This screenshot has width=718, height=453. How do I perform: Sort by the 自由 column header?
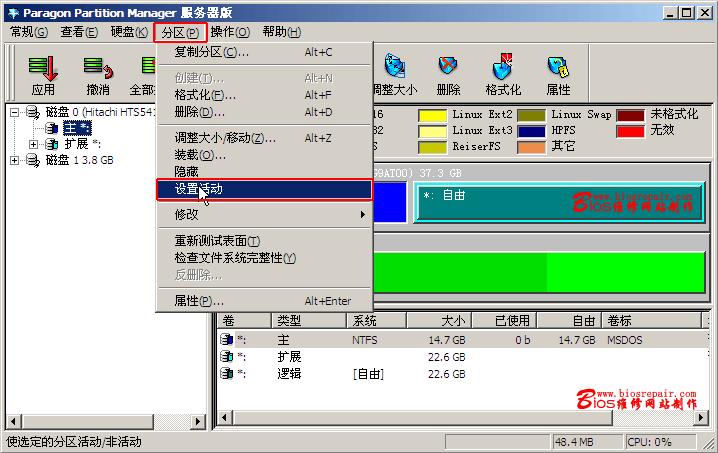(569, 321)
